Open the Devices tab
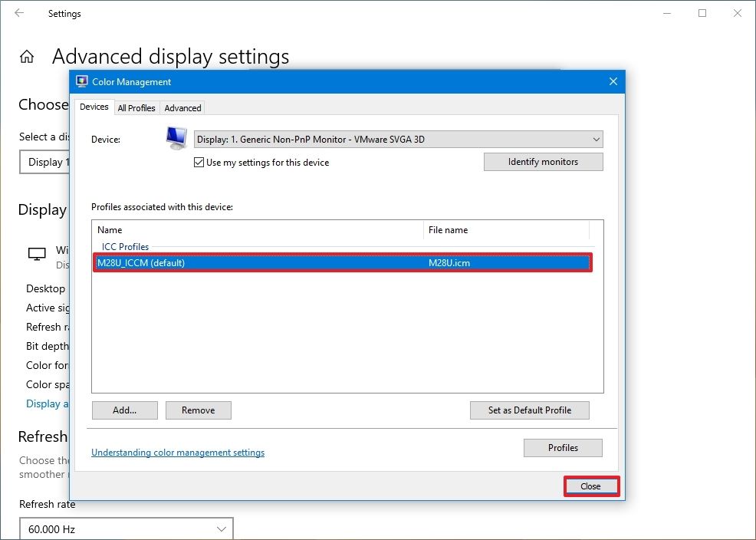This screenshot has width=756, height=540. pos(94,107)
